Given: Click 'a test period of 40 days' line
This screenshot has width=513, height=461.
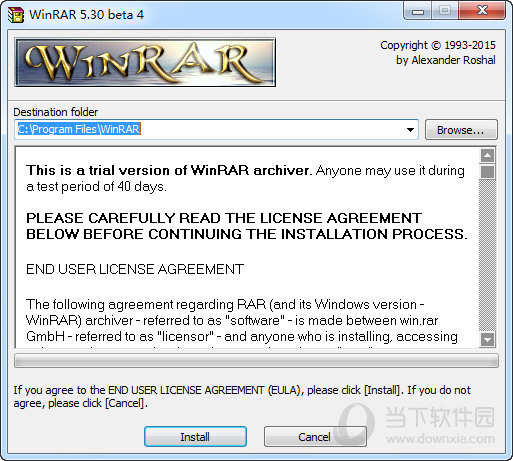Looking at the screenshot, I should click(x=96, y=187).
